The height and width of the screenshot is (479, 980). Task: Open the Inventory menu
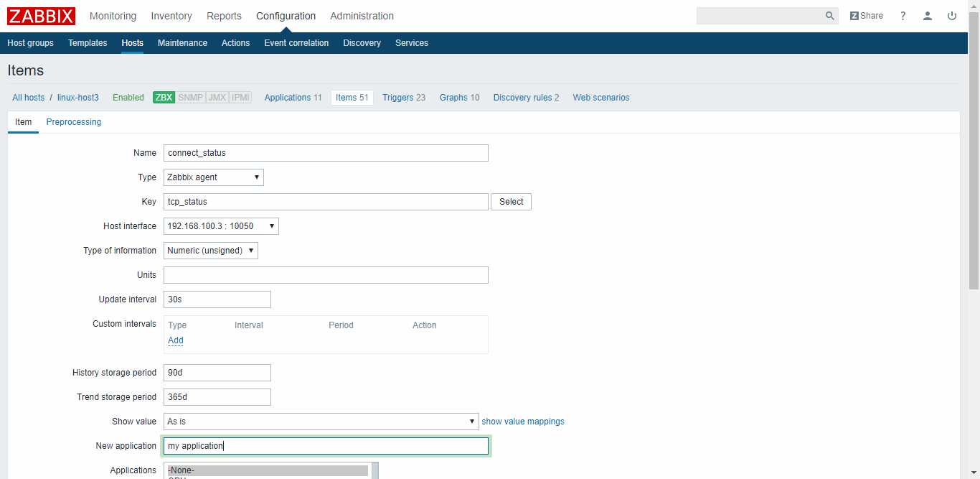171,16
